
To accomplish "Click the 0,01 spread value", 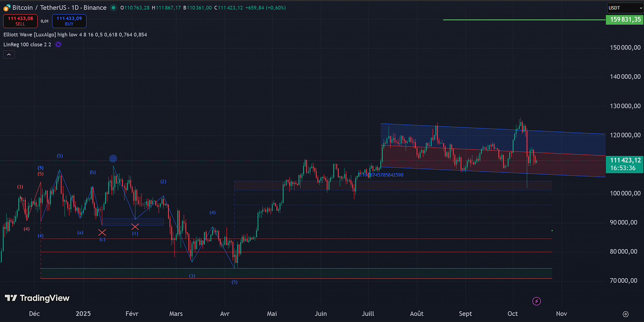I will pos(45,21).
